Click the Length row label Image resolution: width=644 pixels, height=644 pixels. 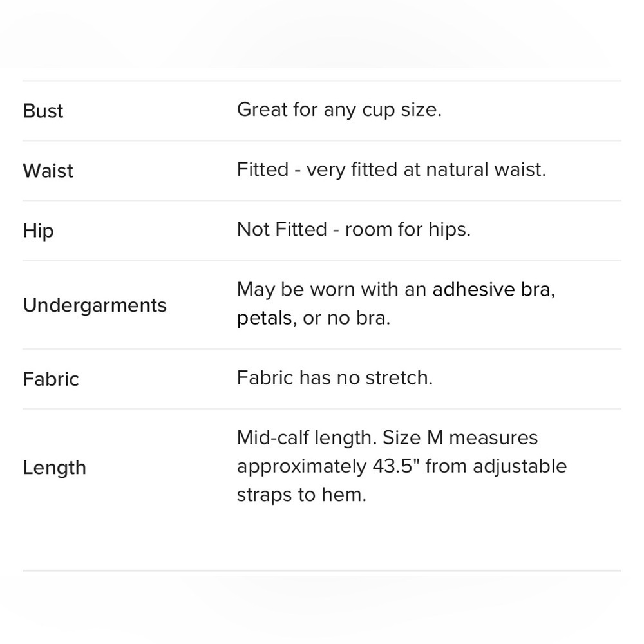click(x=55, y=468)
